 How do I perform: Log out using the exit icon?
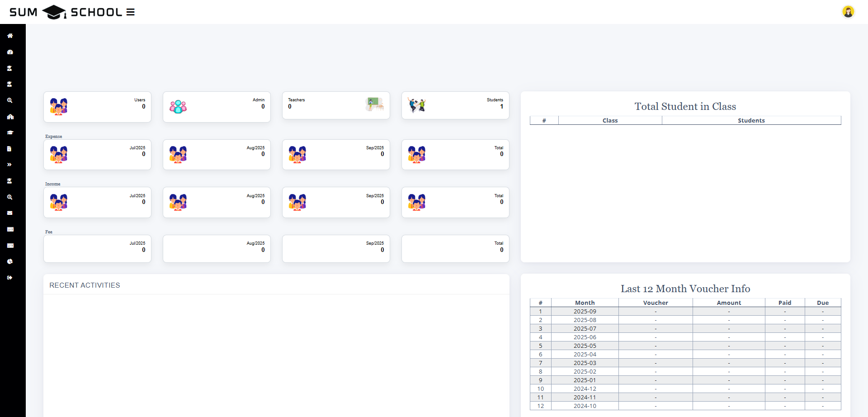(x=10, y=278)
